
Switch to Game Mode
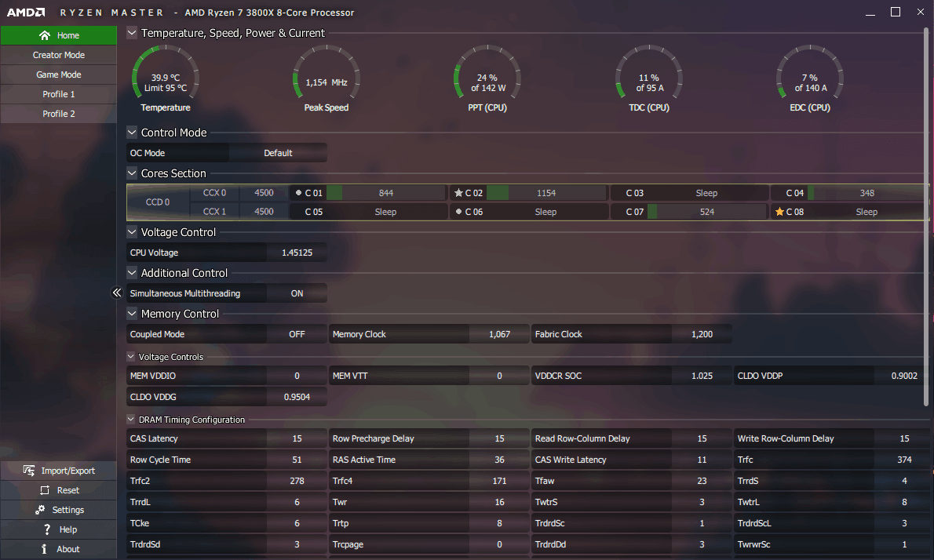[x=58, y=75]
